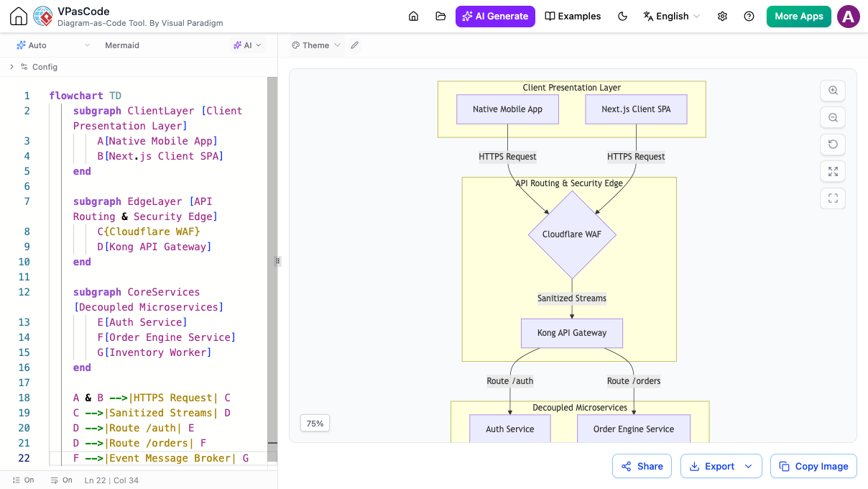Open the help question mark icon
The image size is (868, 489).
pyautogui.click(x=749, y=16)
